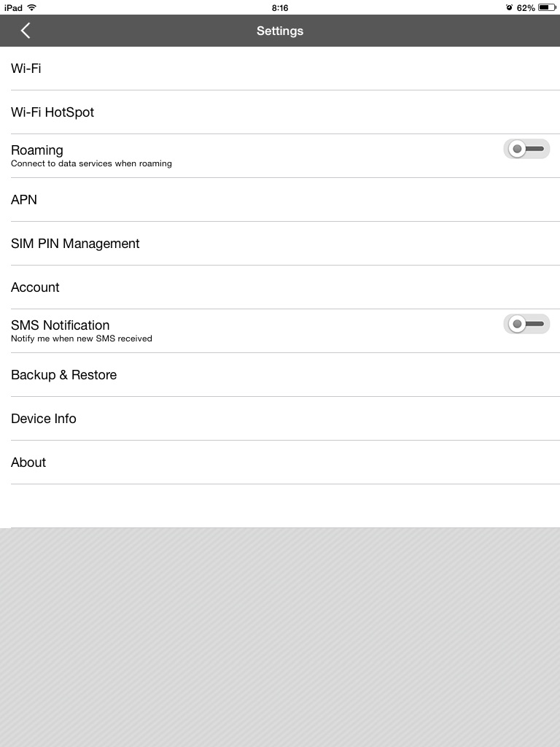The height and width of the screenshot is (747, 560).
Task: Tap the 8:16 clock in status bar
Action: 280,7
